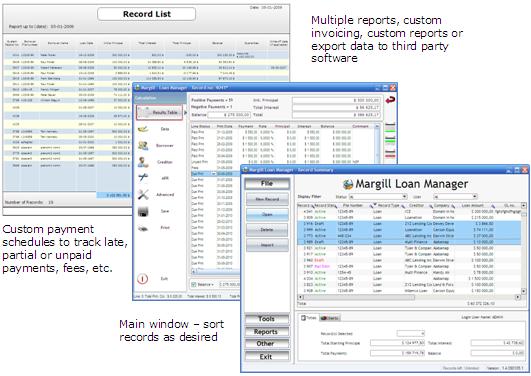The height and width of the screenshot is (376, 531).
Task: Click the Total Payments field in Totals panel
Action: 397,353
